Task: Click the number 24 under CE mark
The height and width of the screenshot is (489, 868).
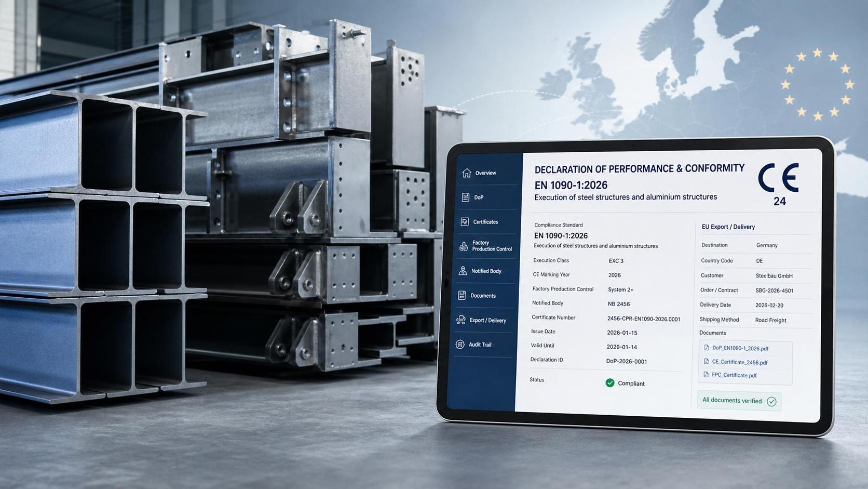Action: click(780, 202)
